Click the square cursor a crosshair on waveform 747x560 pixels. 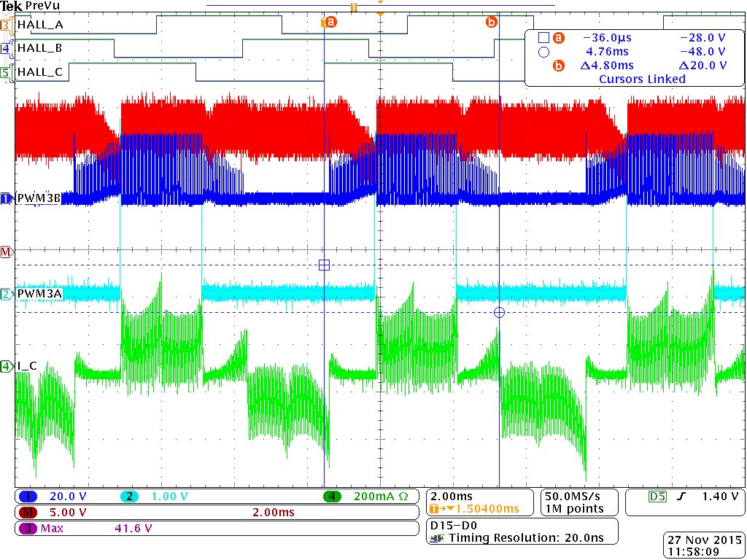(x=324, y=265)
